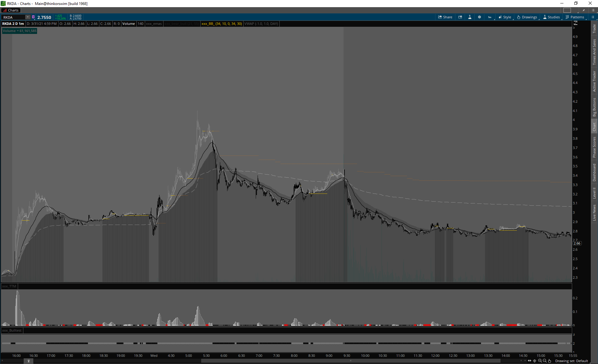
Task: Open the Studies flask menu
Action: pos(551,17)
